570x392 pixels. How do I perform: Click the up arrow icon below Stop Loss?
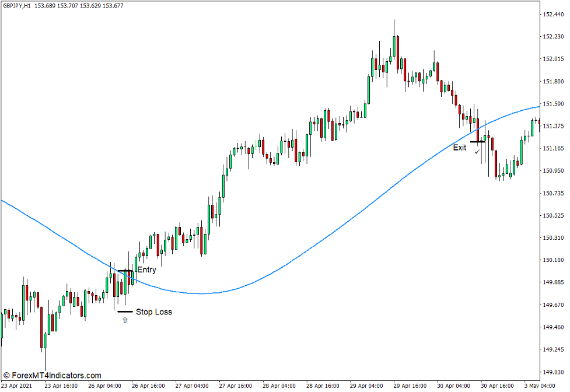tap(125, 320)
